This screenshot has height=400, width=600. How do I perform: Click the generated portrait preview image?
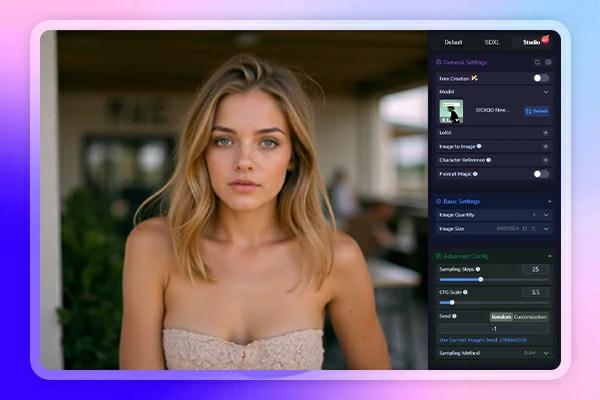click(x=234, y=200)
